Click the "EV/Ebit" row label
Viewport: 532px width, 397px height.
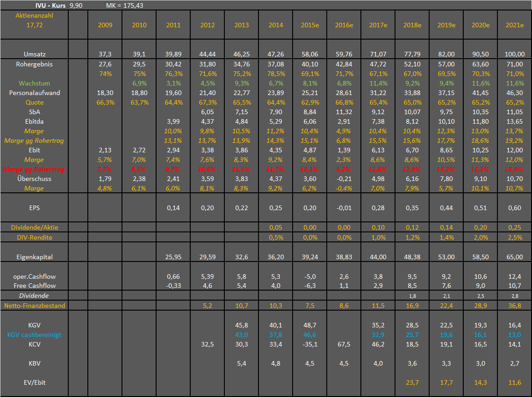[x=34, y=382]
